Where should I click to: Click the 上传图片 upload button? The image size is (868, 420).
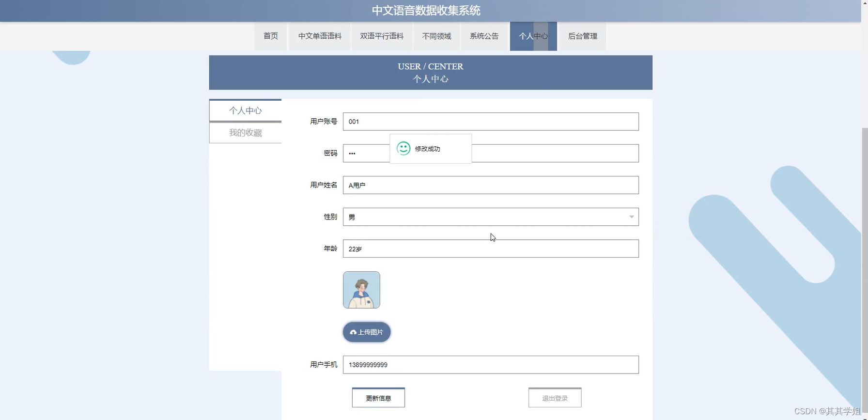point(367,332)
